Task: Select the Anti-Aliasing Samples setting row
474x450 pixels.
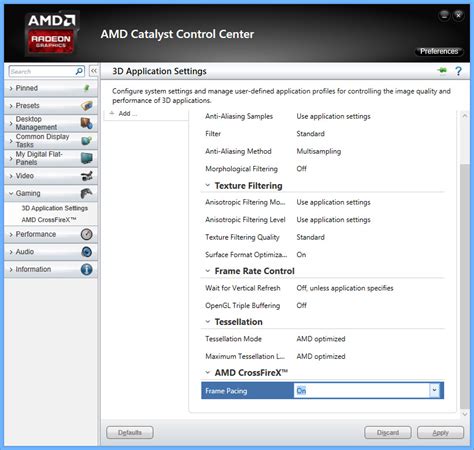Action: 323,116
